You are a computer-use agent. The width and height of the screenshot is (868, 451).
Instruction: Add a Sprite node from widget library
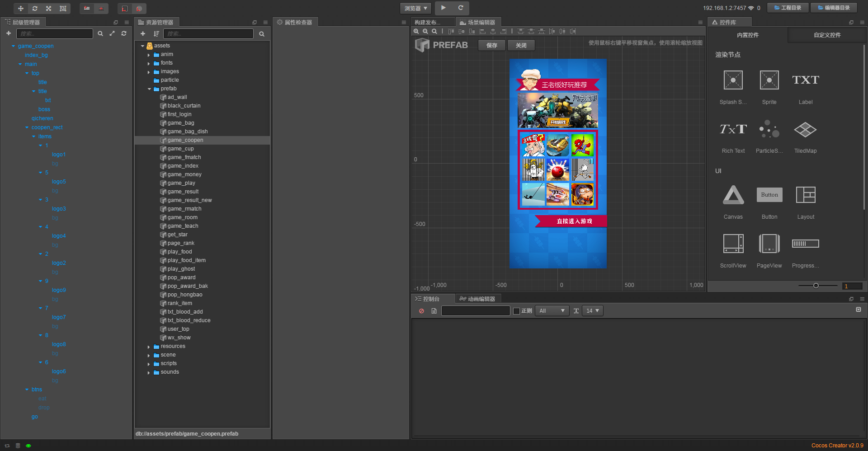tap(769, 87)
